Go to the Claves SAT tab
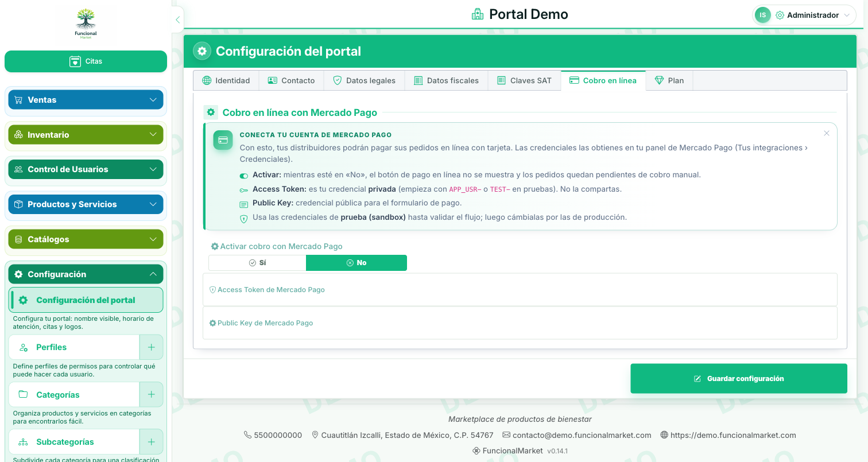 click(524, 80)
